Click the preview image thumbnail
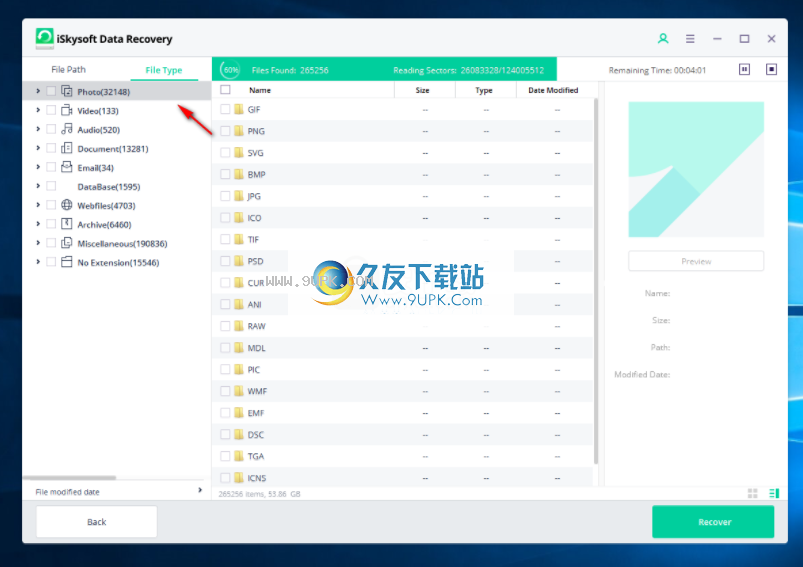Screen dimensions: 803x567 [x=696, y=169]
